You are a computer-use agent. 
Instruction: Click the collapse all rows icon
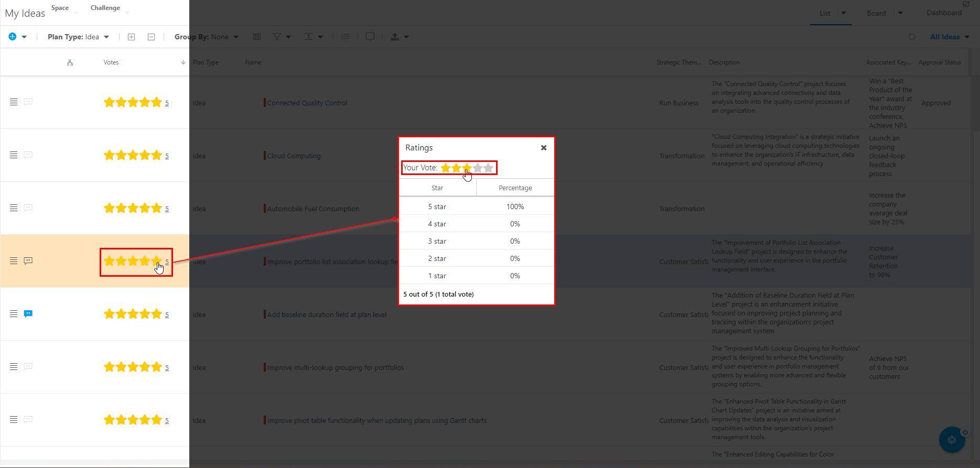[x=151, y=37]
